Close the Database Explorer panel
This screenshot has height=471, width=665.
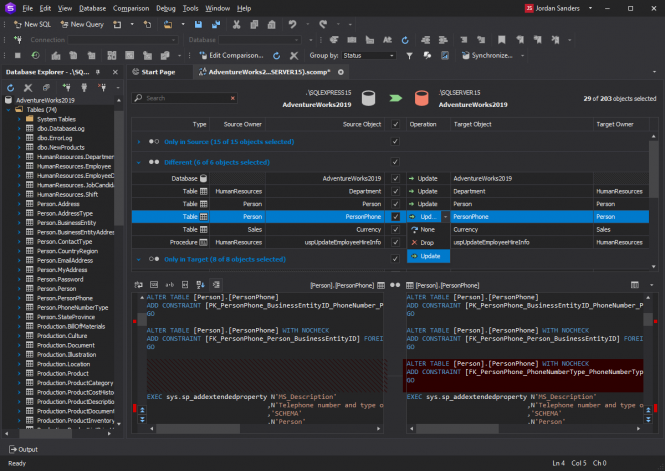(x=115, y=72)
